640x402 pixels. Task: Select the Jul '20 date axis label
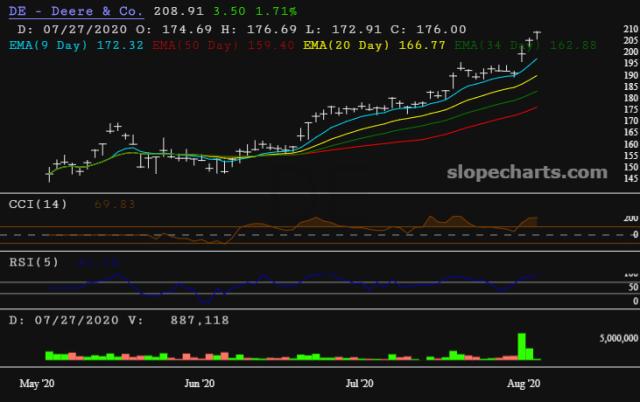(360, 383)
